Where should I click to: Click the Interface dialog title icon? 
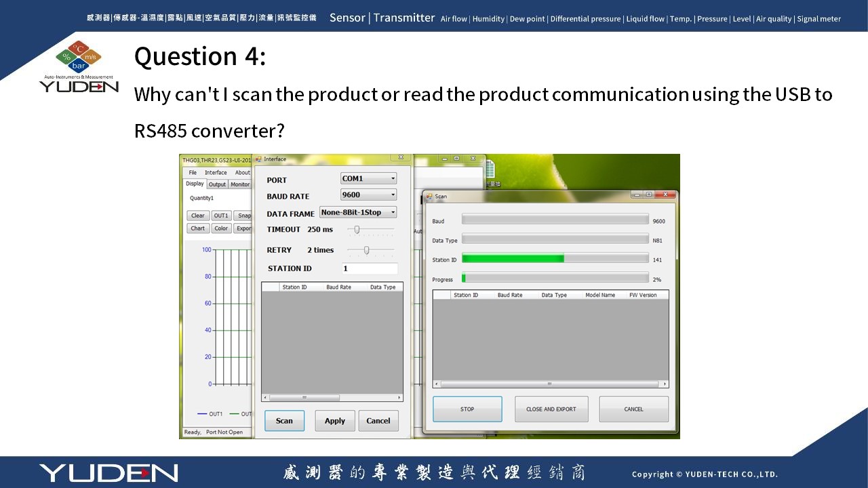coord(258,159)
